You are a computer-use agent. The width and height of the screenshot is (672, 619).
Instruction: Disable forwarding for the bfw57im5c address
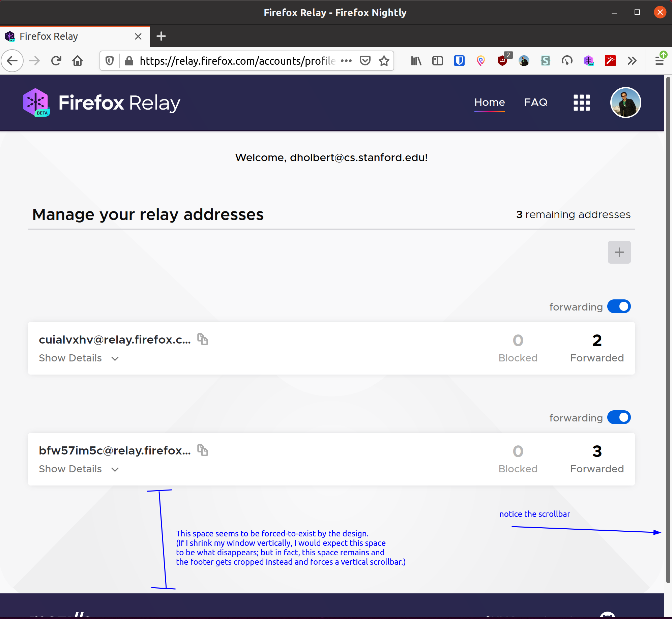[x=619, y=417]
